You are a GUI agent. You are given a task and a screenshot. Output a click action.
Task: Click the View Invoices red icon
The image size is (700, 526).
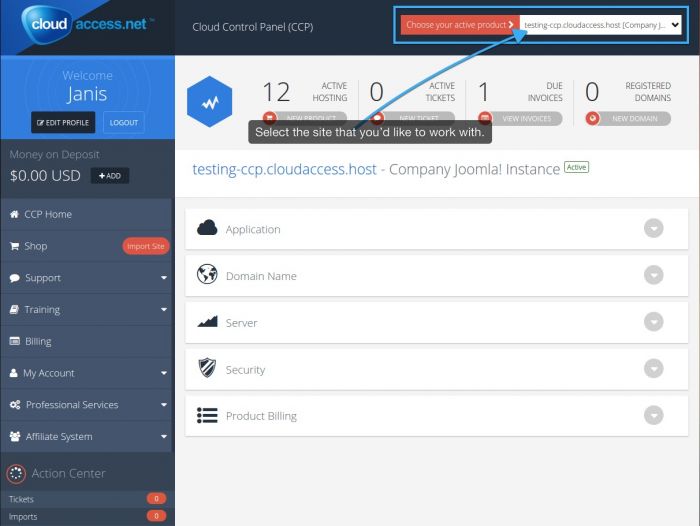(485, 118)
